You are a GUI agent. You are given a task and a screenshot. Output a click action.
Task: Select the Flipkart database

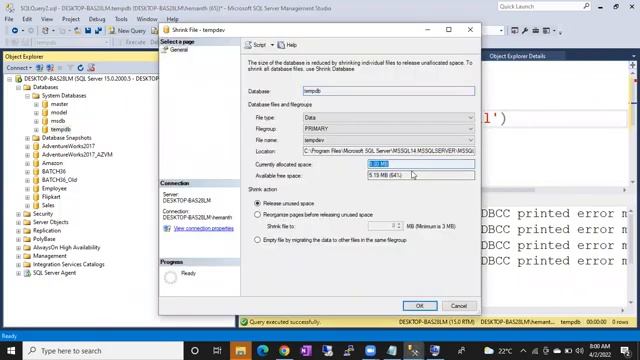[x=51, y=197]
